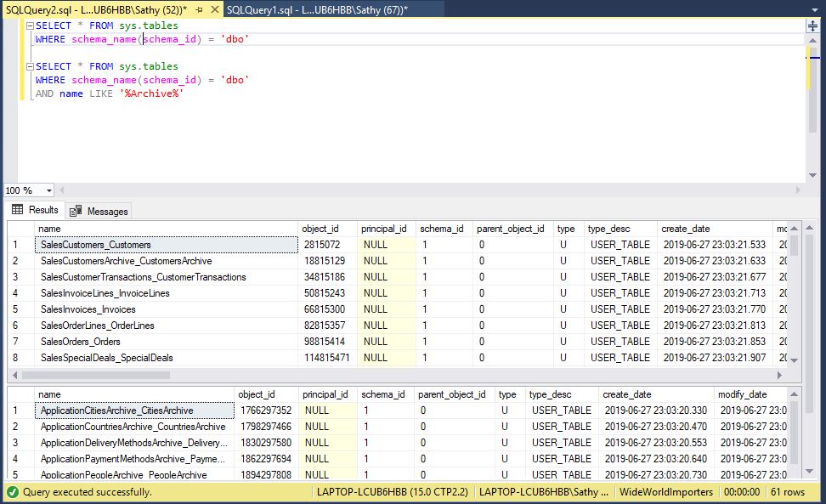Click the Results tab grid icon
Image resolution: width=826 pixels, height=504 pixels.
[x=17, y=210]
